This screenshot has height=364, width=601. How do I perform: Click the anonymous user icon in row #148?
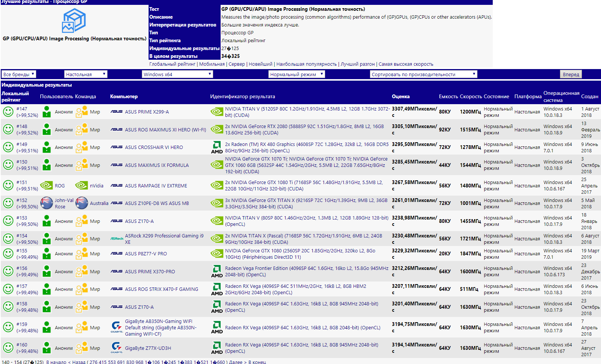pyautogui.click(x=46, y=130)
